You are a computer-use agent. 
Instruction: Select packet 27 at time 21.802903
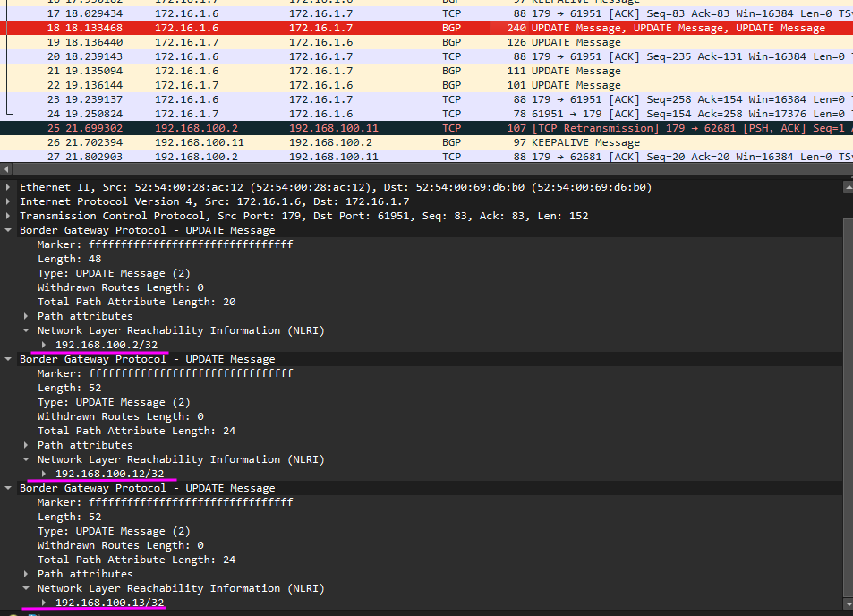(426, 157)
